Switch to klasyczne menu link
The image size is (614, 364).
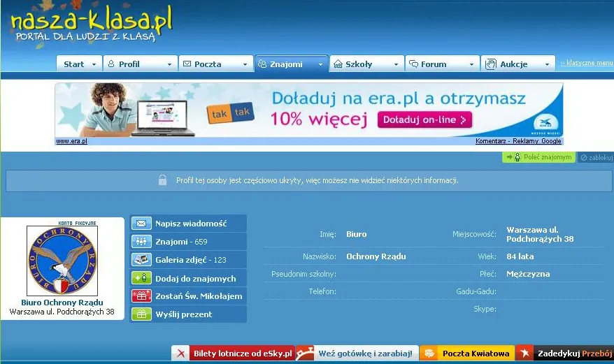pyautogui.click(x=587, y=63)
